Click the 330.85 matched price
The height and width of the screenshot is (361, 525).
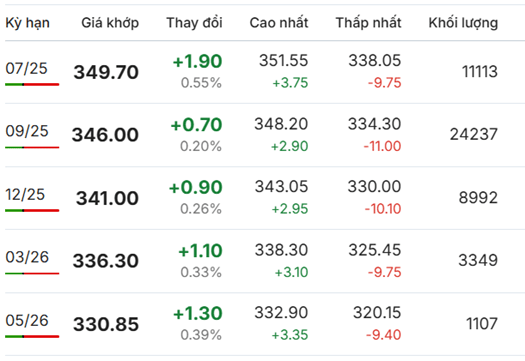106,324
